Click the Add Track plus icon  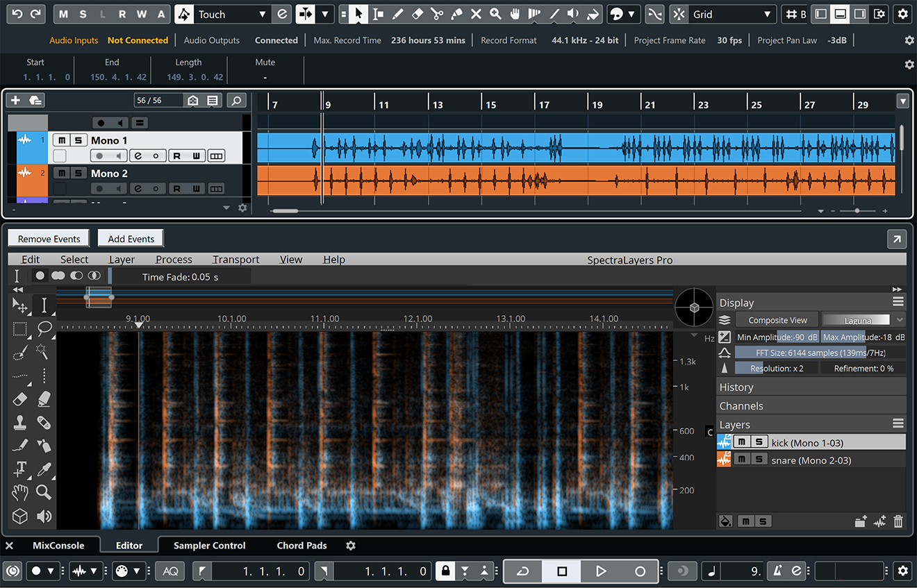point(15,101)
